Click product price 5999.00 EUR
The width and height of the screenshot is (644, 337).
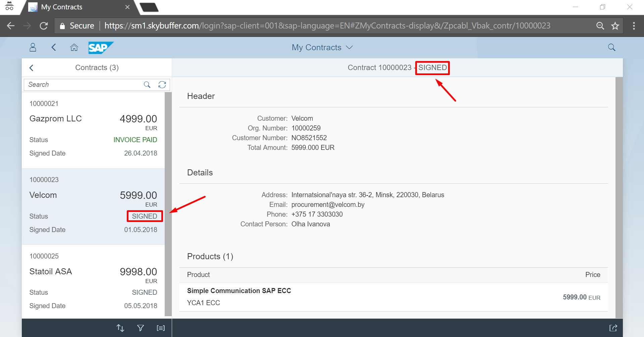(x=581, y=297)
